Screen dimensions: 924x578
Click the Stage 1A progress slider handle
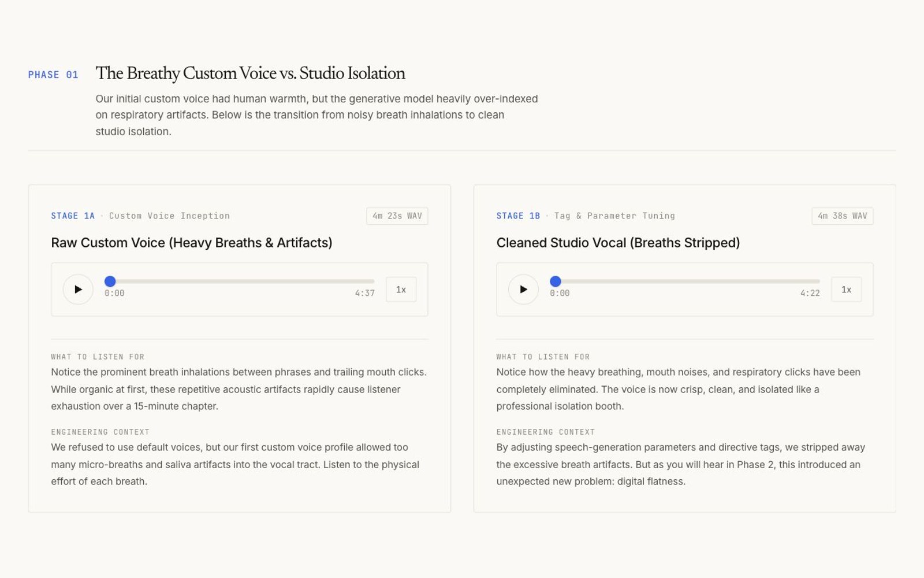click(x=110, y=281)
